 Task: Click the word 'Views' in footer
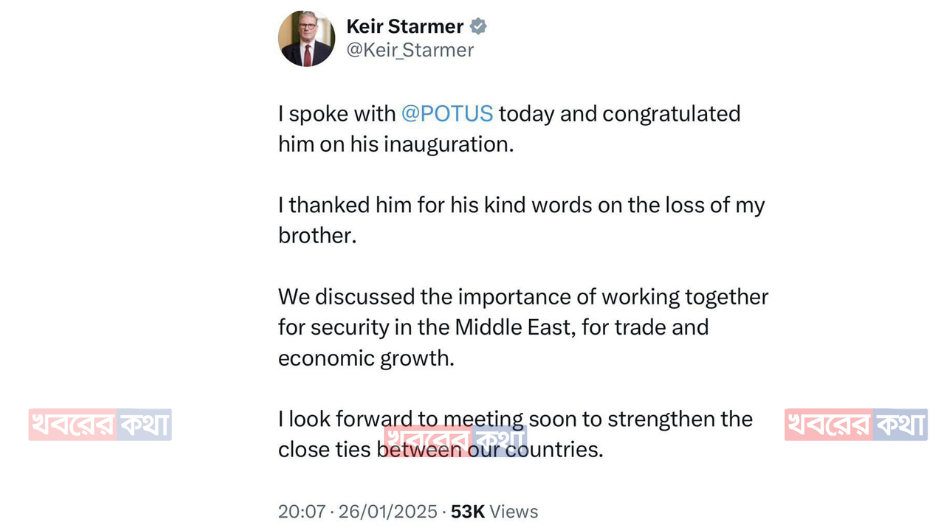pos(514,511)
